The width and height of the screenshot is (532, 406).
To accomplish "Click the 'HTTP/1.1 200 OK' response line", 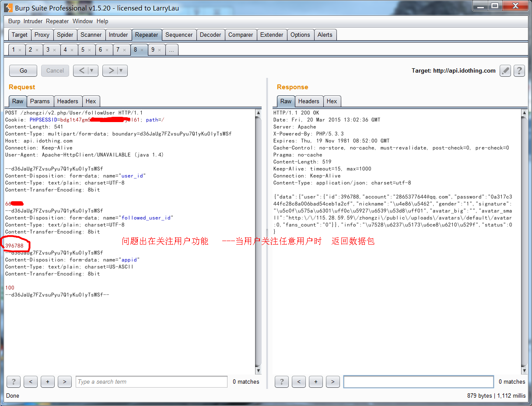I will click(296, 113).
